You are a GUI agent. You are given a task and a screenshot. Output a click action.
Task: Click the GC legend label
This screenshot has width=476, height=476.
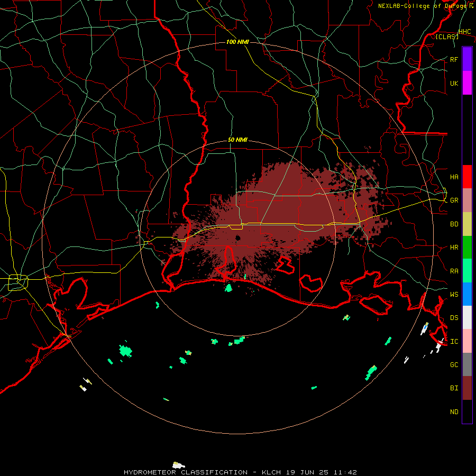point(454,364)
